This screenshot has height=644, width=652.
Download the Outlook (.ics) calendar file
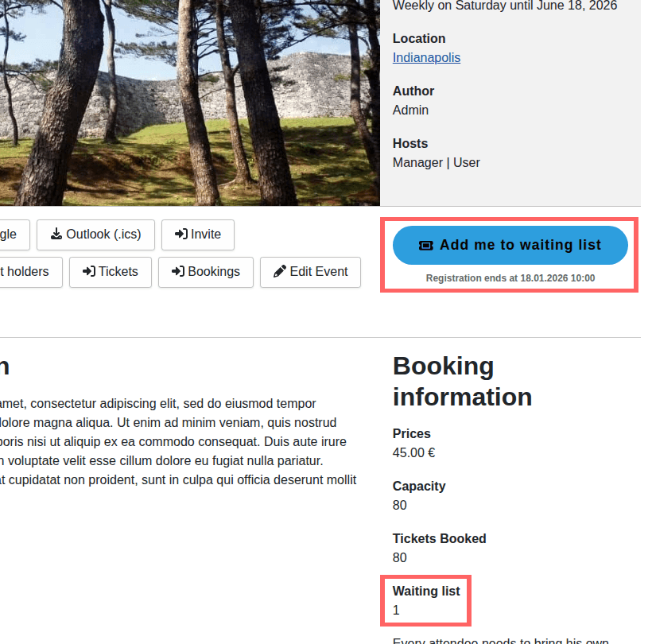[95, 235]
